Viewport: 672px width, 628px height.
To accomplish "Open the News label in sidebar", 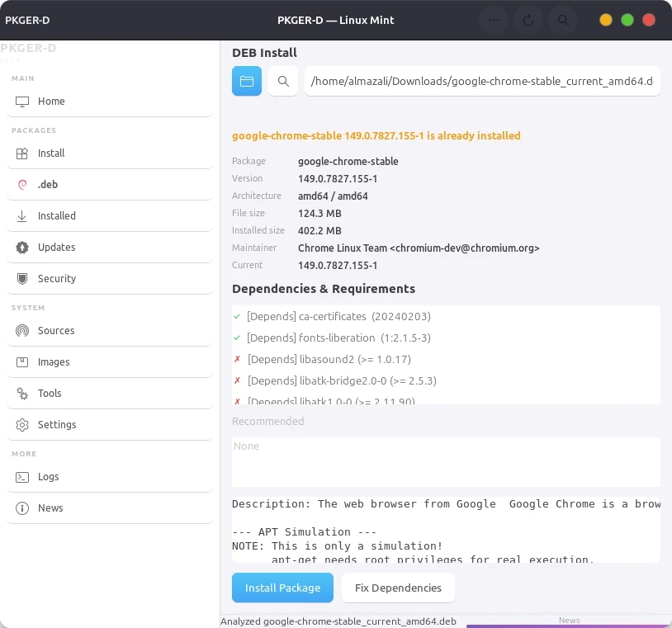I will click(x=50, y=508).
